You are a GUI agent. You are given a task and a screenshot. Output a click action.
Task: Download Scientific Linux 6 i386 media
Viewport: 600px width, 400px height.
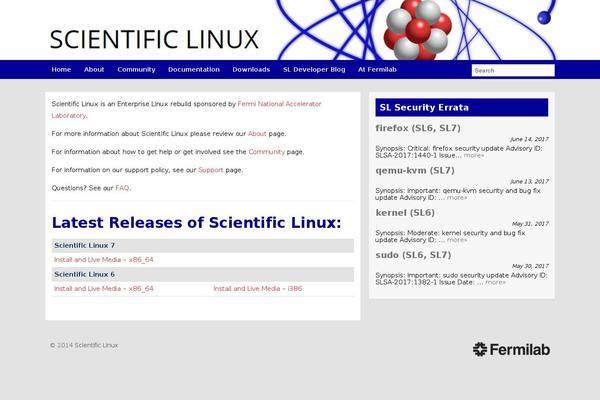click(258, 289)
